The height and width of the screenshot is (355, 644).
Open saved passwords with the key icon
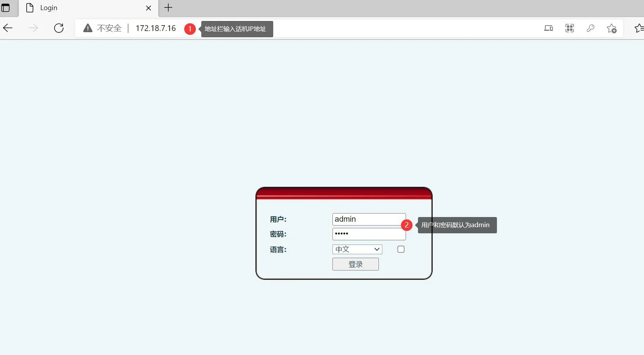point(591,28)
